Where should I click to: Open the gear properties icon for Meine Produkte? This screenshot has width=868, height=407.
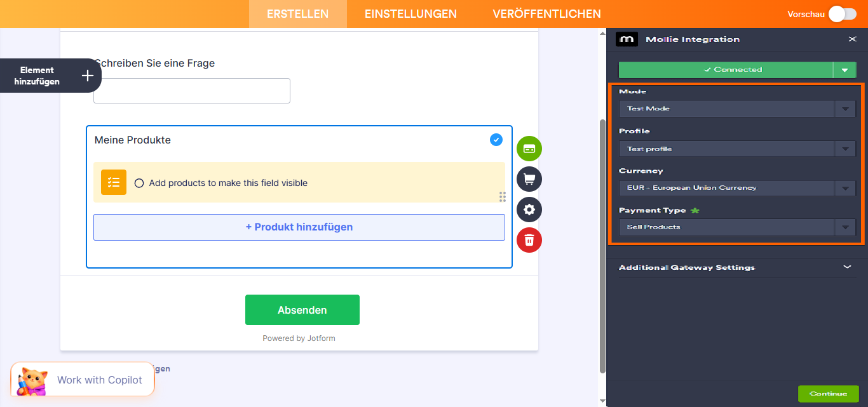tap(529, 210)
